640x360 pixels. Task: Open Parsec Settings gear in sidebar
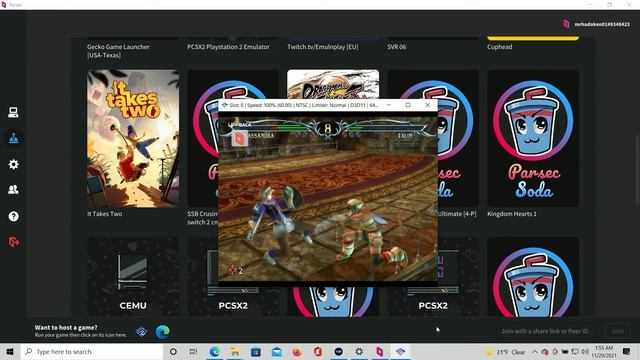(13, 164)
